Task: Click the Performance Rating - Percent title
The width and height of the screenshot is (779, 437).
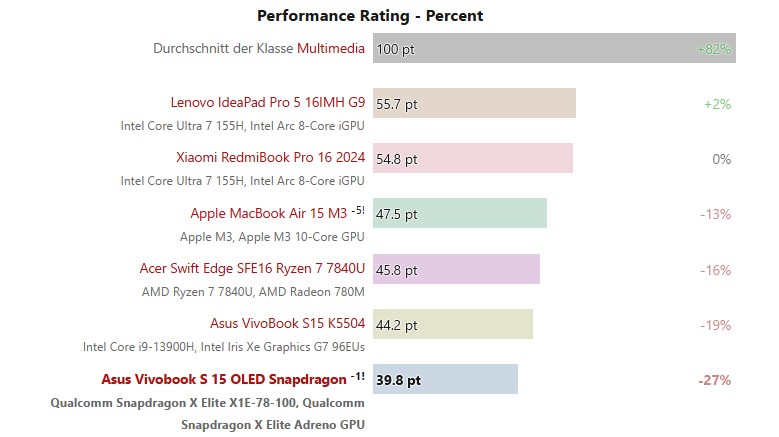Action: (370, 16)
